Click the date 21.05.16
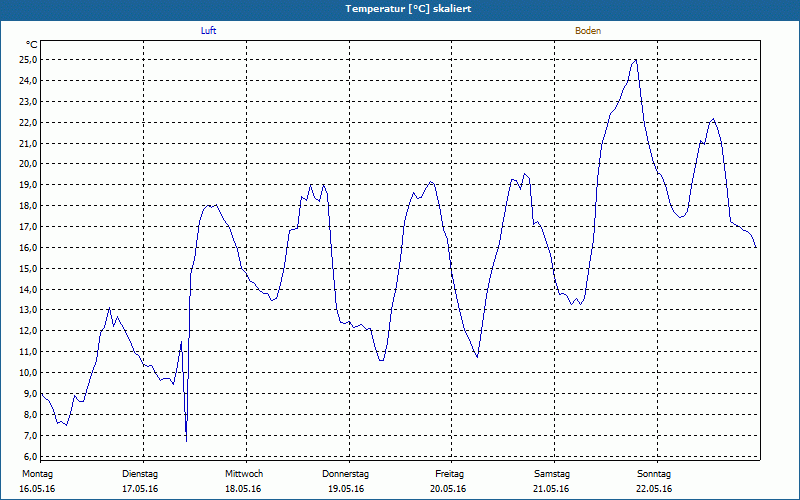This screenshot has height=500, width=800. tap(551, 489)
